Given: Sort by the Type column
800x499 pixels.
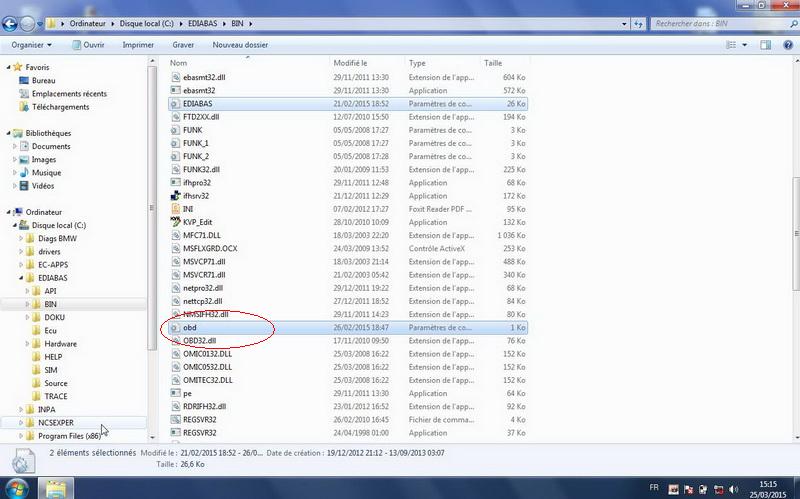Looking at the screenshot, I should (x=443, y=63).
